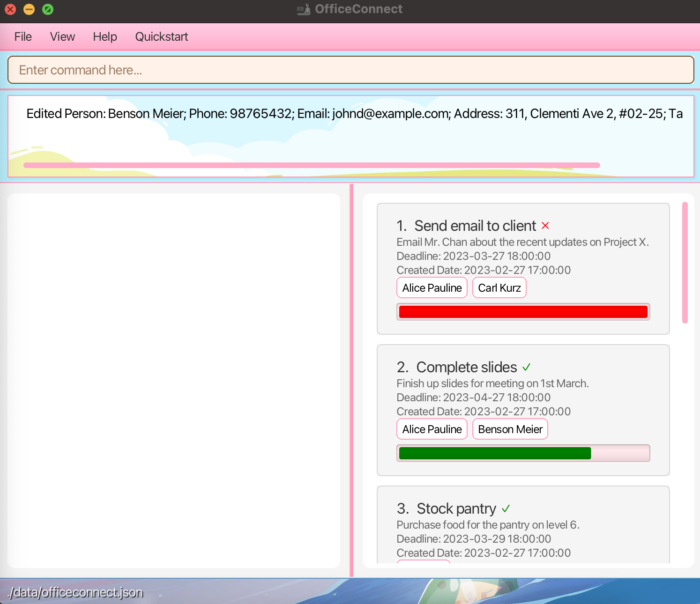Viewport: 700px width, 604px height.
Task: Select the '1. Send email to client' title
Action: click(x=466, y=226)
